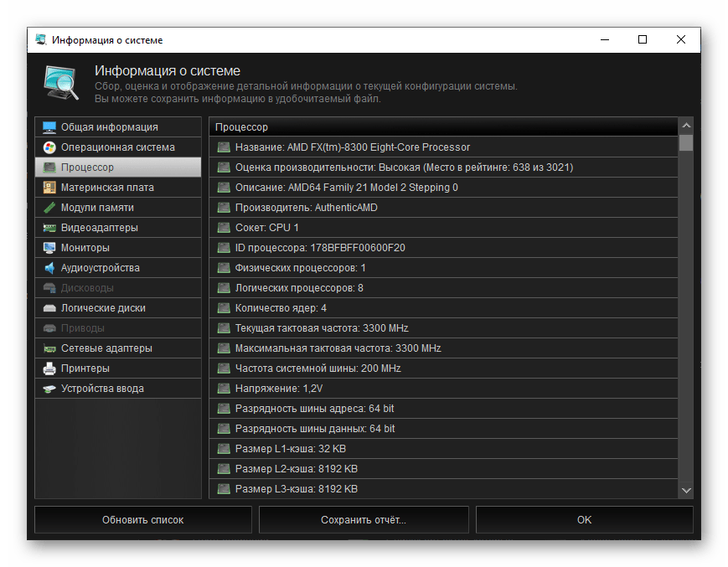Select the Частота системной шины: 200 MHz row
Viewport: 728px width, 567px height.
coord(443,369)
